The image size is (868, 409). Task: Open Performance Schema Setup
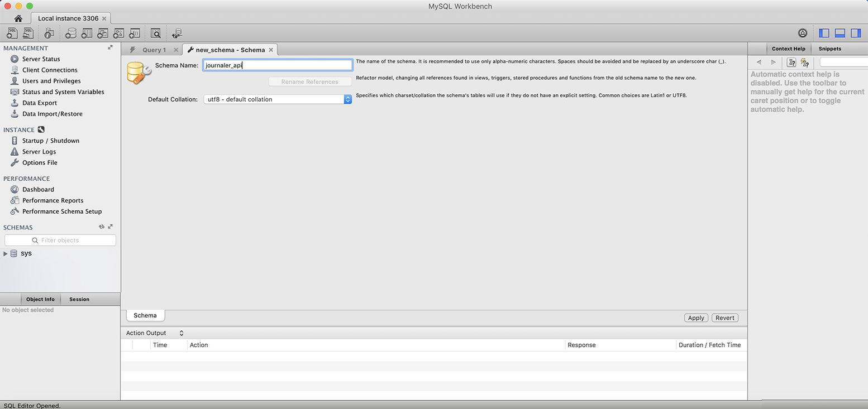(62, 211)
